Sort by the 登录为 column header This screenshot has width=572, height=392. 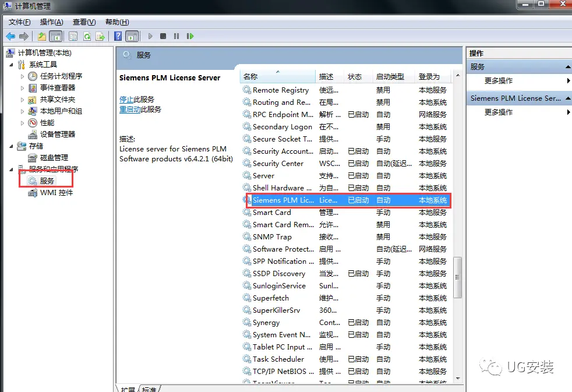click(x=433, y=76)
